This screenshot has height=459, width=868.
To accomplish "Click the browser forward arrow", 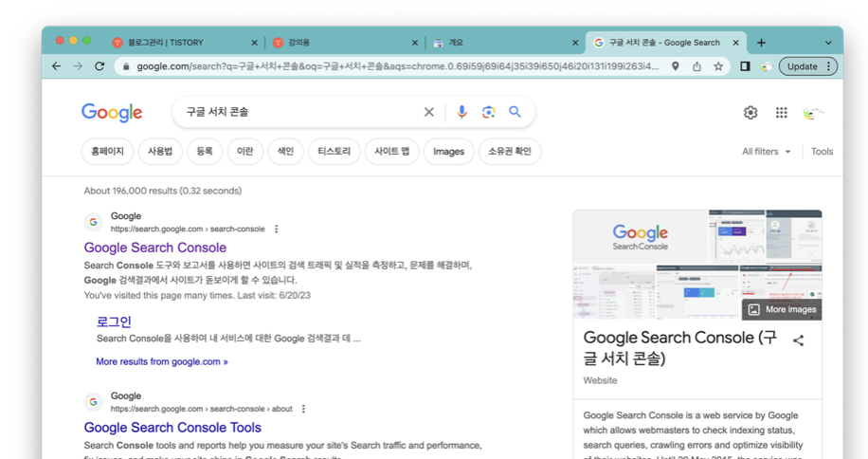I will pos(78,66).
